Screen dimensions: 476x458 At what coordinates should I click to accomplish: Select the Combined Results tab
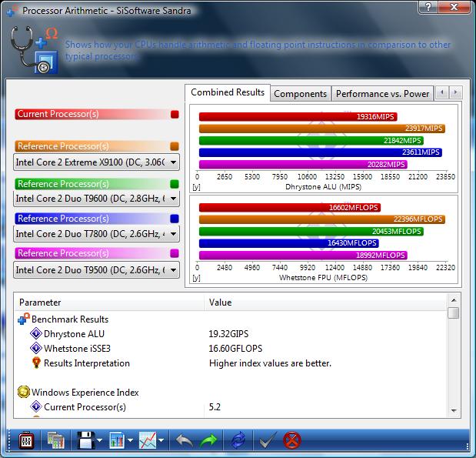(x=228, y=92)
